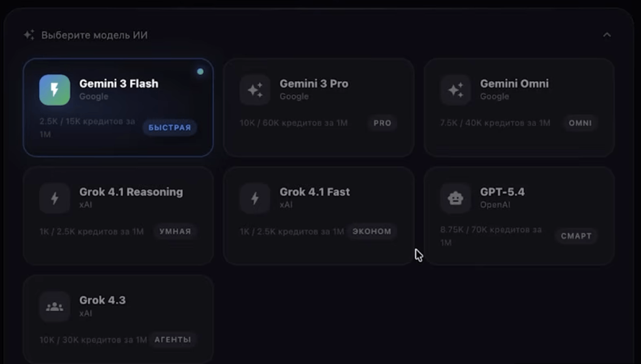641x364 pixels.
Task: Click the selected indicator dot on Gemini 3 Flash
Action: (200, 71)
